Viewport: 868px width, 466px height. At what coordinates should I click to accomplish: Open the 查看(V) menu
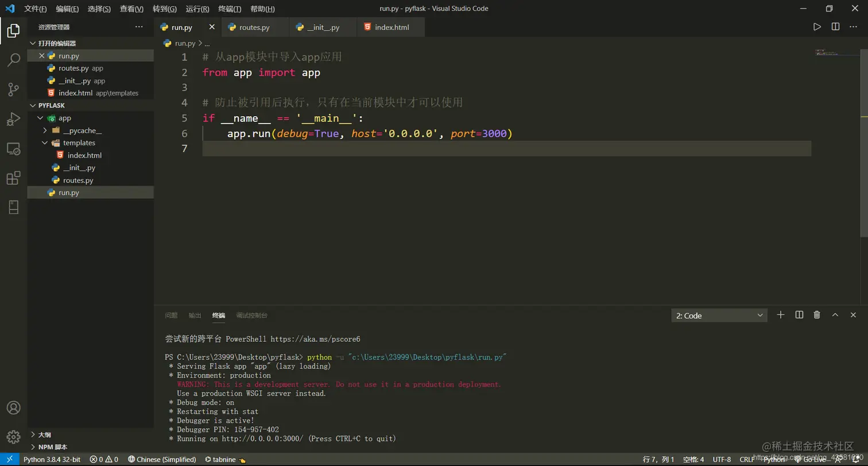click(x=131, y=9)
